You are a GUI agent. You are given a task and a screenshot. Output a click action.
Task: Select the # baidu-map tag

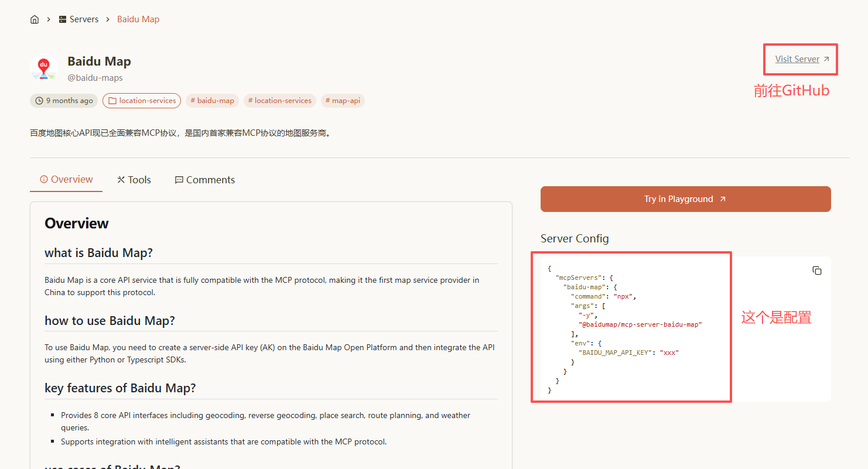(x=211, y=101)
